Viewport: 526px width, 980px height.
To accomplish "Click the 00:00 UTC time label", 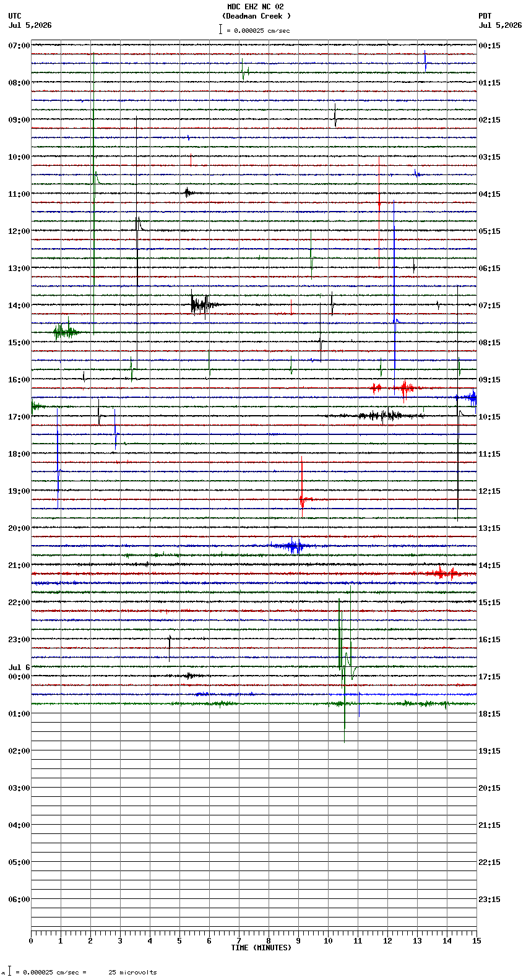I will pos(19,677).
